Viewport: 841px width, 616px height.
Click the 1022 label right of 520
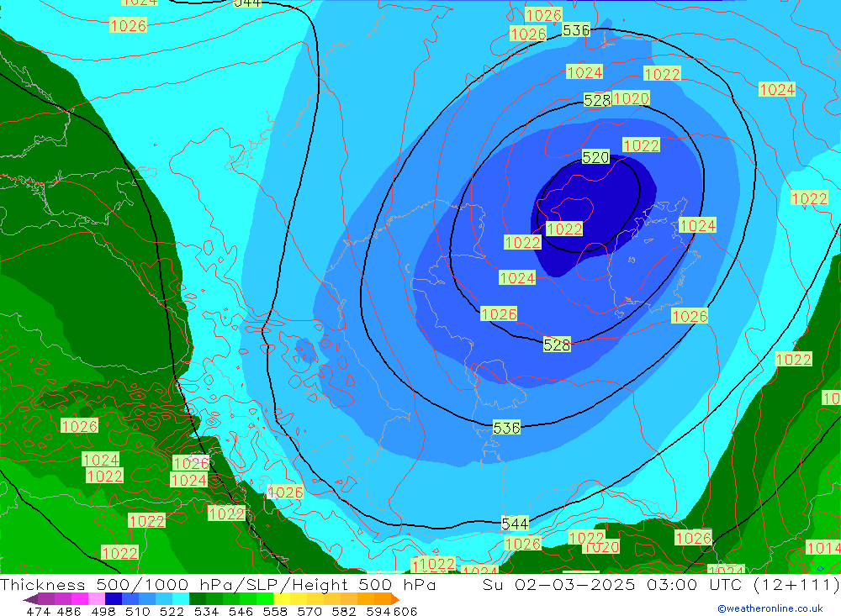click(x=641, y=145)
